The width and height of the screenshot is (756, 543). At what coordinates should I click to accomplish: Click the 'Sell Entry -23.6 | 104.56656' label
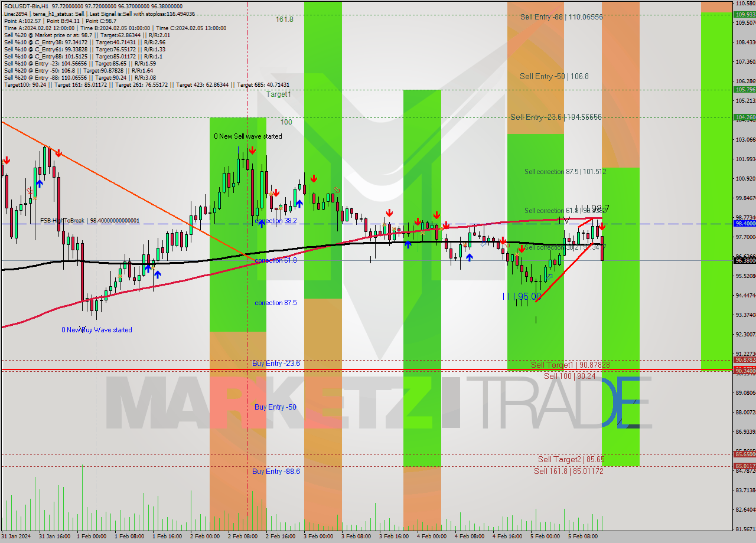(556, 117)
